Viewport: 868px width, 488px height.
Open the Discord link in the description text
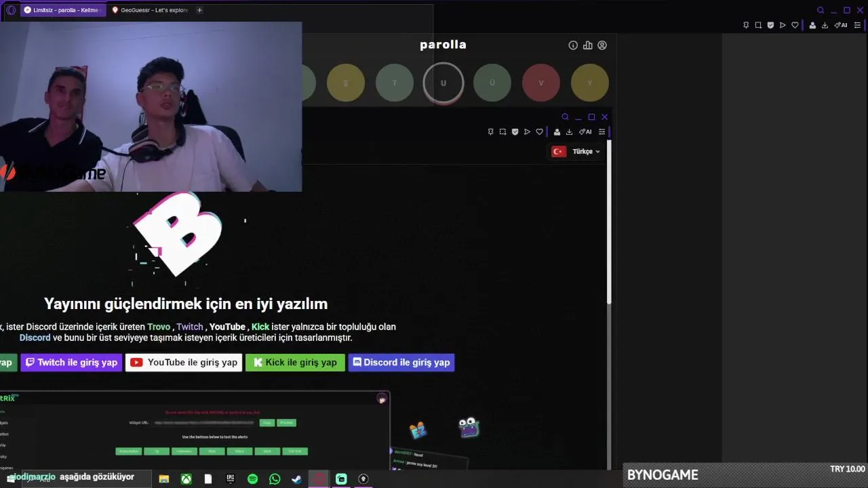tap(35, 338)
